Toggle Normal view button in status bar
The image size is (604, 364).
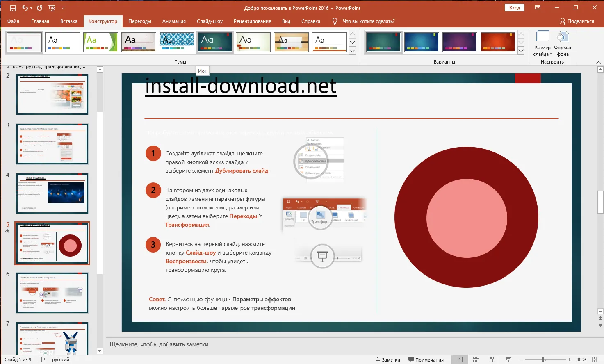click(460, 359)
